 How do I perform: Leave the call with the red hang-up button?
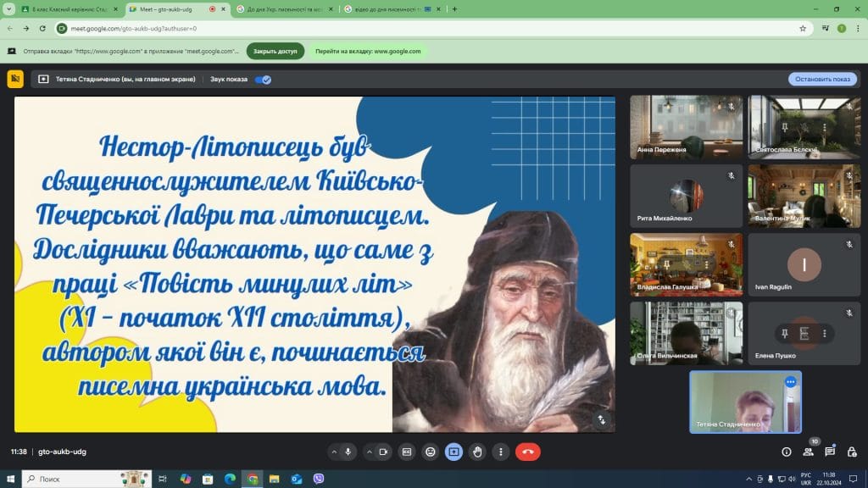(528, 452)
